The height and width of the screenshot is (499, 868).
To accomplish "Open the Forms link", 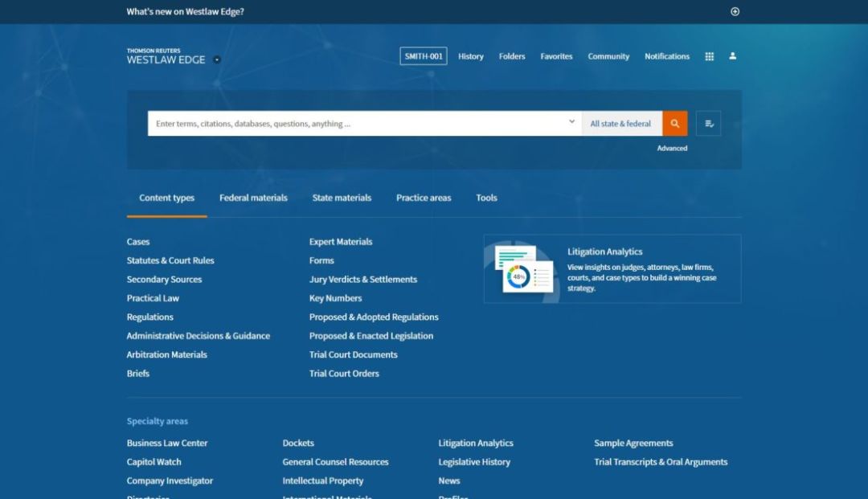I will [321, 260].
